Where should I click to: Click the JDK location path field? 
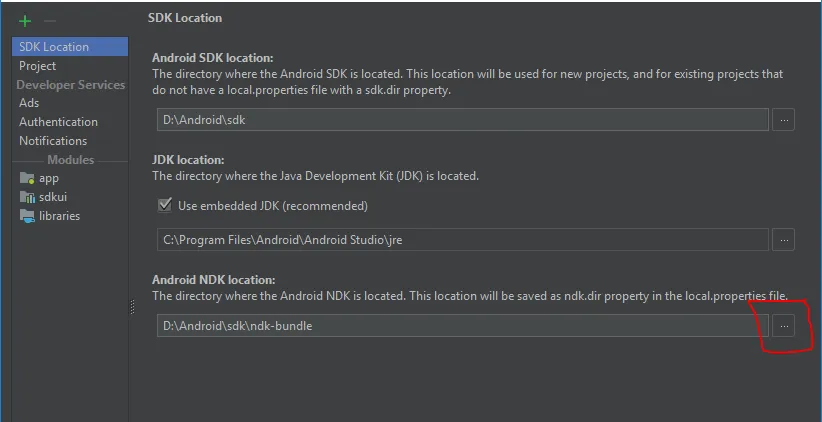click(x=462, y=240)
